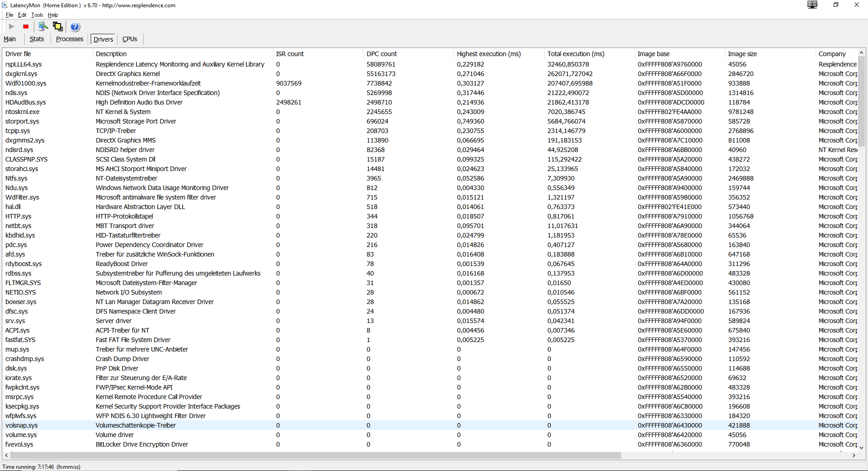Click ISR count value 9037569
868x471 pixels.
point(289,83)
